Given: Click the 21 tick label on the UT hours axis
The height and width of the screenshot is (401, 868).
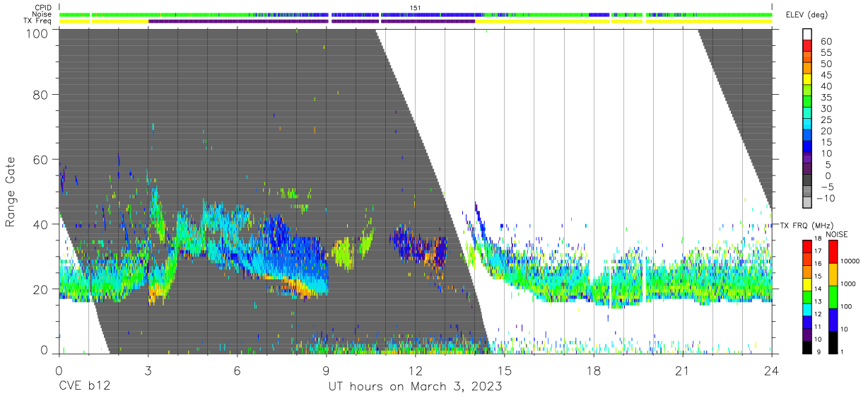Looking at the screenshot, I should click(x=682, y=371).
